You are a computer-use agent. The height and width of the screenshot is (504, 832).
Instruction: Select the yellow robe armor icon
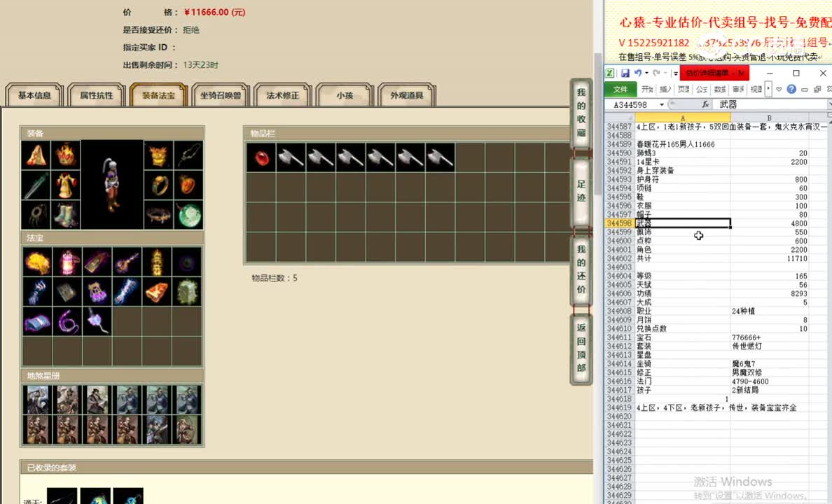(x=66, y=185)
